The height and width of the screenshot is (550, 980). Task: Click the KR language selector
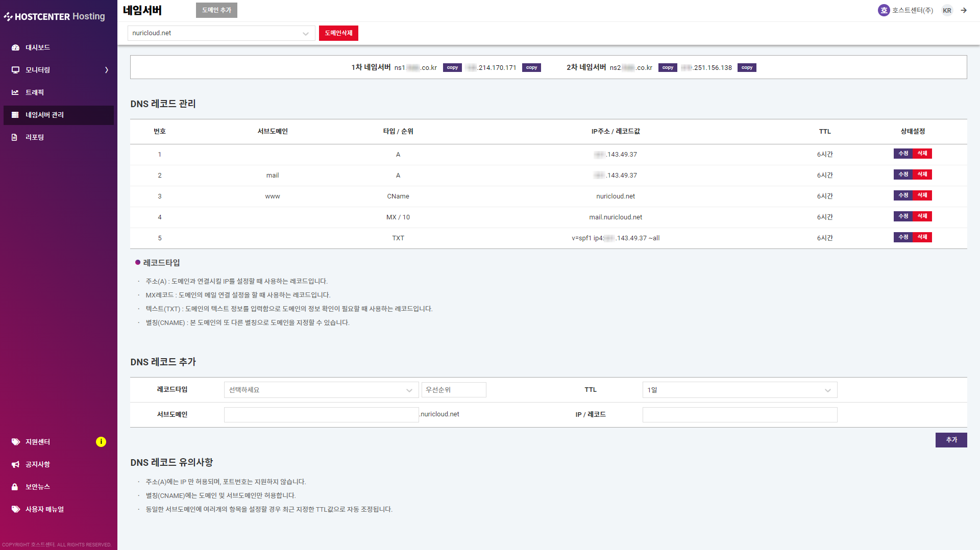coord(947,10)
